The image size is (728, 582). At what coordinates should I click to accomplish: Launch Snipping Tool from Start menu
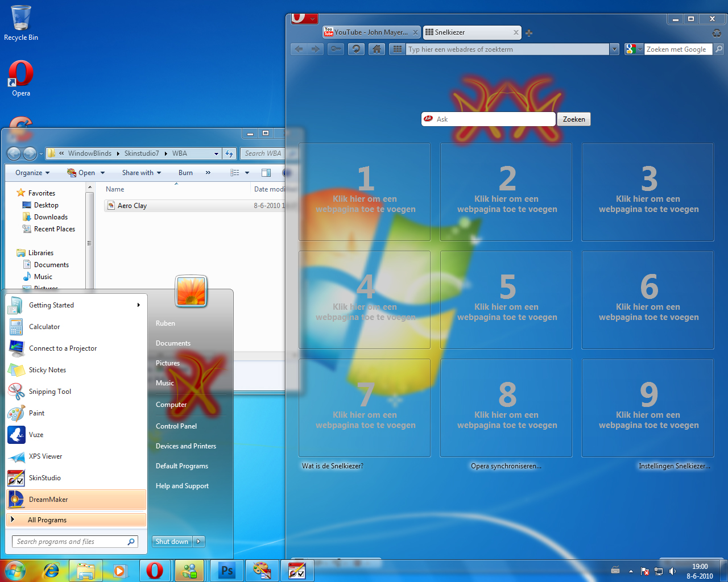[x=76, y=392]
